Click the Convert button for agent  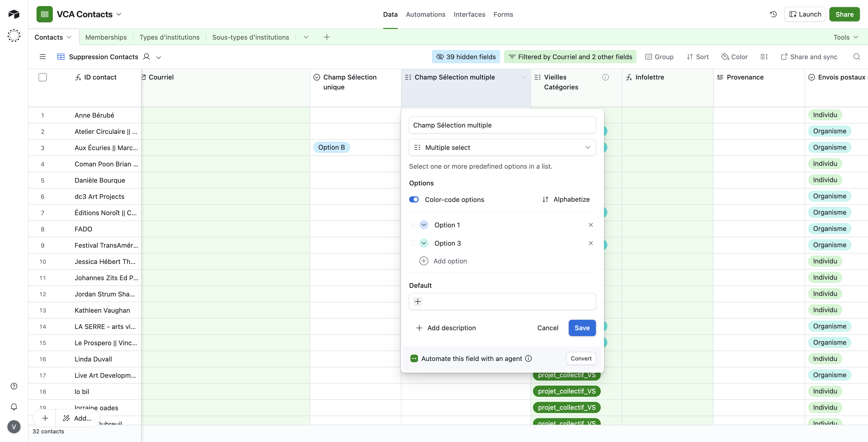(581, 358)
